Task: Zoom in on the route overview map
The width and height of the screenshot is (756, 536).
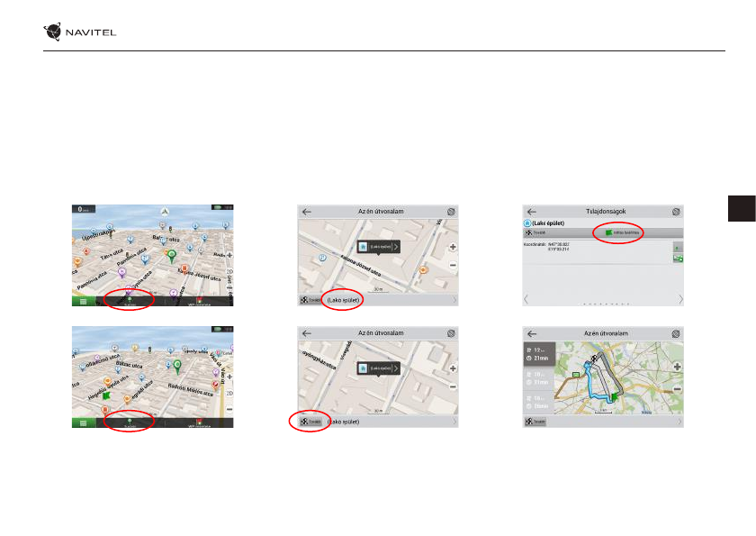Action: (x=677, y=367)
